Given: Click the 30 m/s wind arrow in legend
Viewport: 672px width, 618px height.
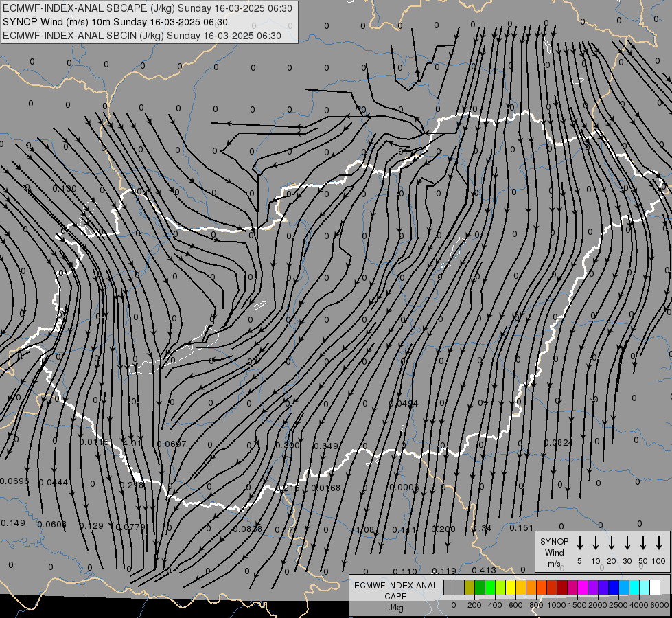Looking at the screenshot, I should click(627, 543).
